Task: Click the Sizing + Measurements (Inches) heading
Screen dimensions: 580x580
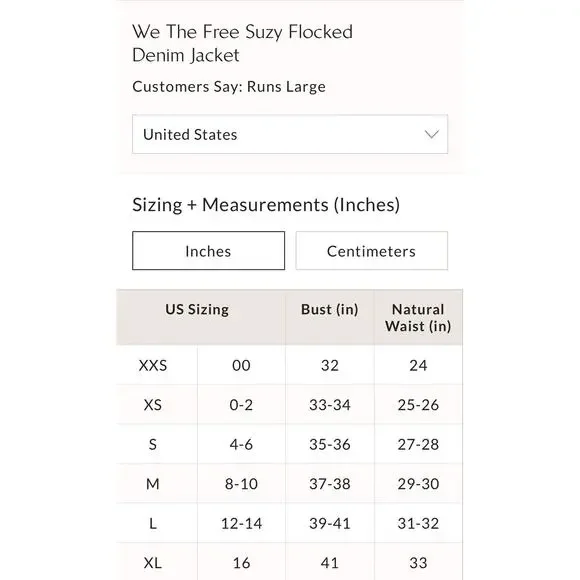Action: point(266,205)
